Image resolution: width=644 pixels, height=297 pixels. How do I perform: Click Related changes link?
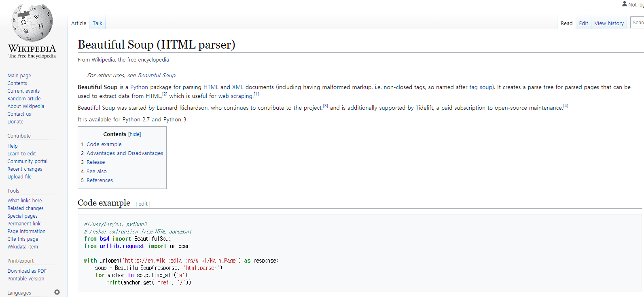tap(25, 208)
